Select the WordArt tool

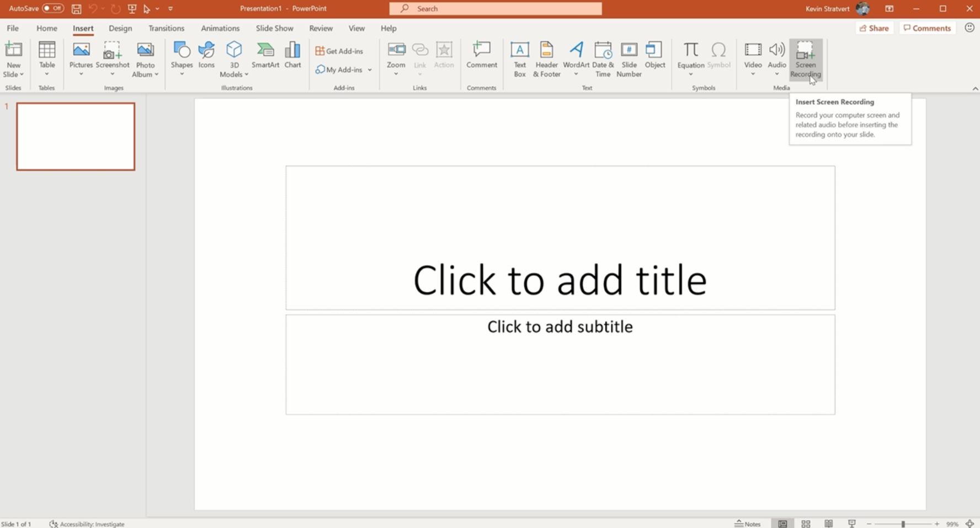pos(576,58)
